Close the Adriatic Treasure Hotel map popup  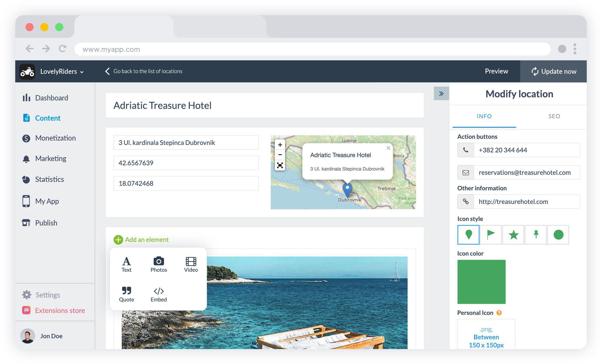click(388, 148)
